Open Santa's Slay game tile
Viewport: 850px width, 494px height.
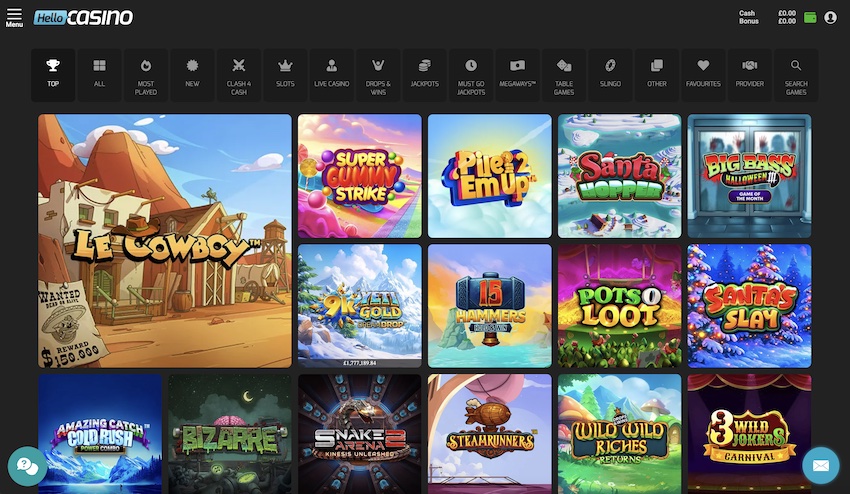tap(750, 306)
